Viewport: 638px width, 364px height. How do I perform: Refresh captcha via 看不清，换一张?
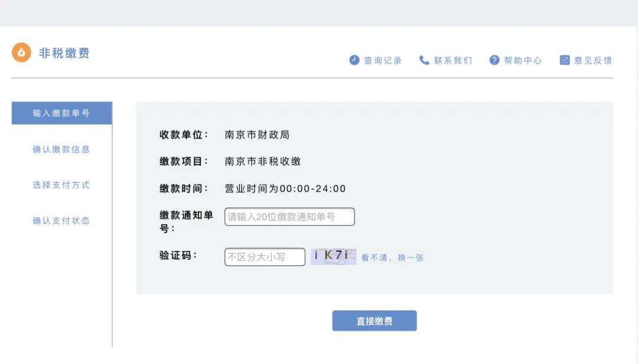click(x=392, y=258)
